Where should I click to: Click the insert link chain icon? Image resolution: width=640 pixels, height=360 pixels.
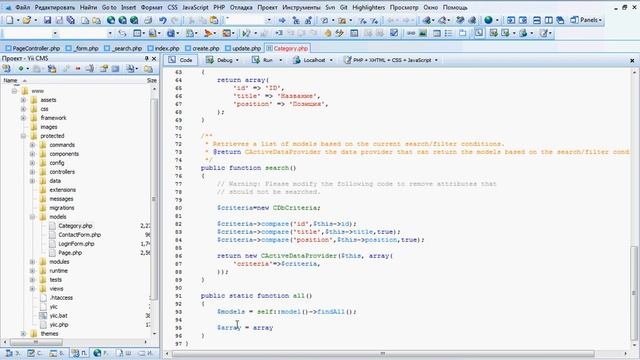tap(411, 33)
